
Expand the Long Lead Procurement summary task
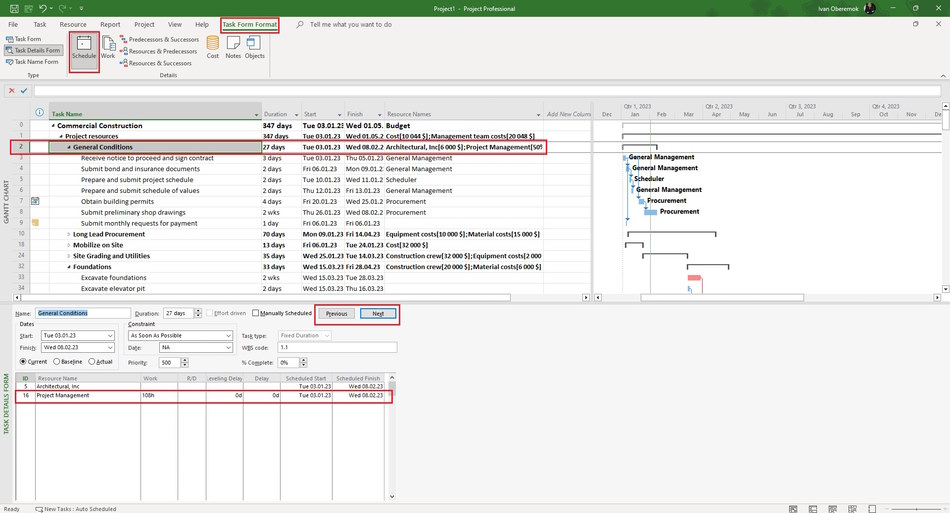coord(69,234)
